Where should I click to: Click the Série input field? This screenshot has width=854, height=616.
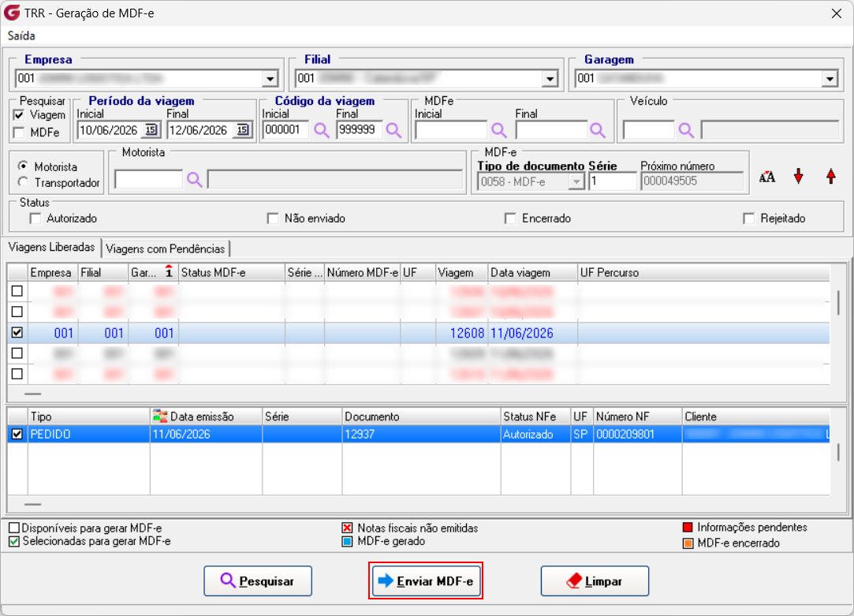pyautogui.click(x=612, y=181)
